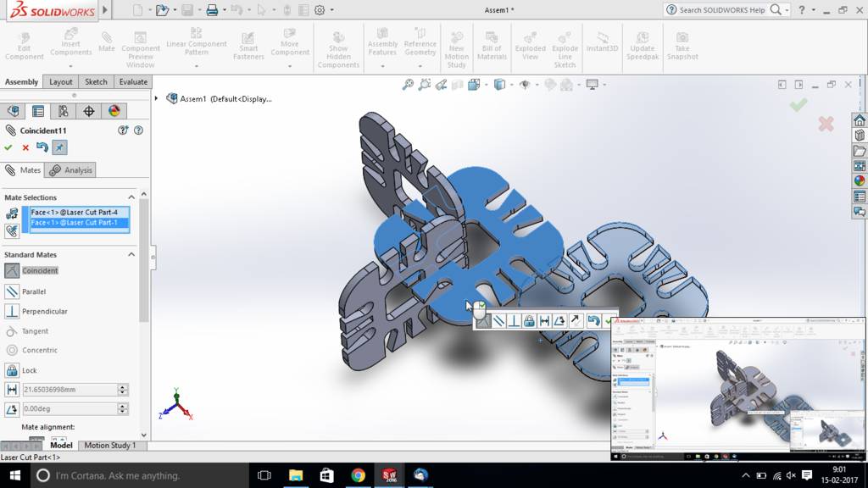Screen dimensions: 868x488
Task: Open SOLIDWORKS Resources home task pane
Action: 860,120
